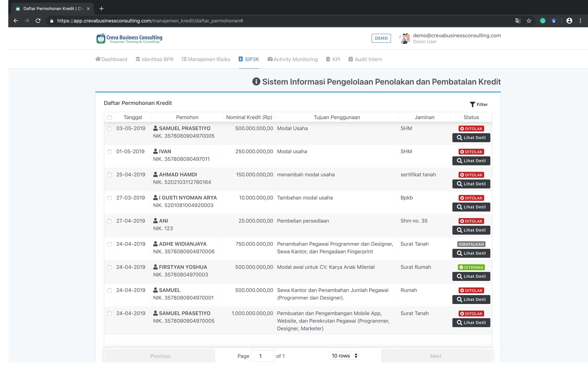Click the Creva Business Consulting logo
The height and width of the screenshot is (372, 588).
[129, 38]
